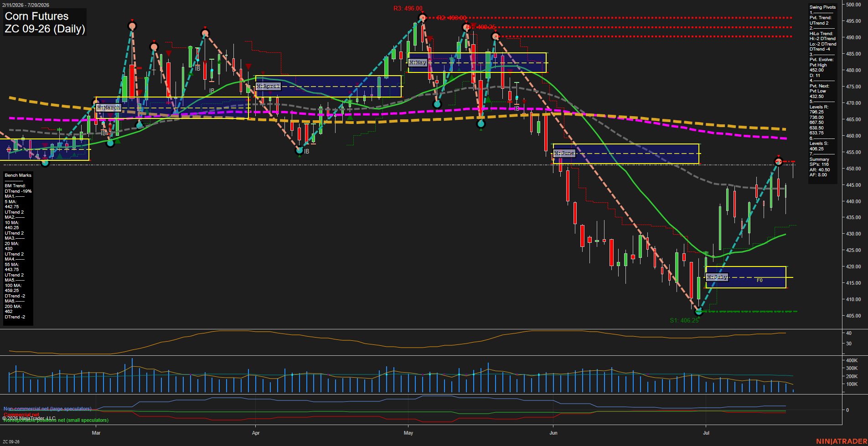Select the latest July pivot high marker
Viewport: 868px width, 446px height.
pyautogui.click(x=779, y=161)
